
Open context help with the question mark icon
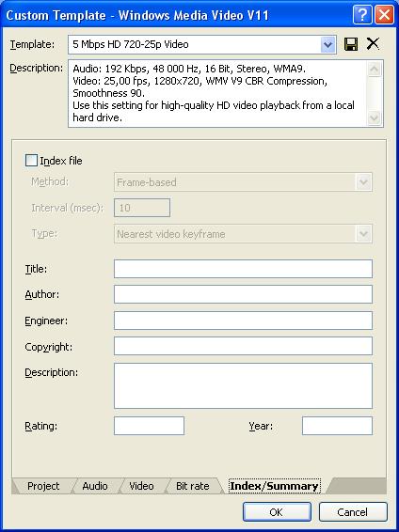tap(362, 15)
